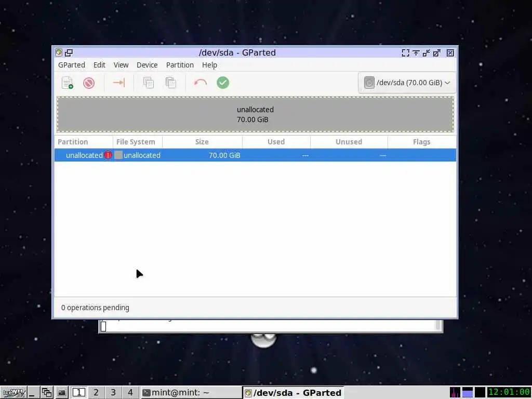Image resolution: width=532 pixels, height=399 pixels.
Task: Click the overlapping windows icon in the GParted title bar
Action: pyautogui.click(x=69, y=52)
